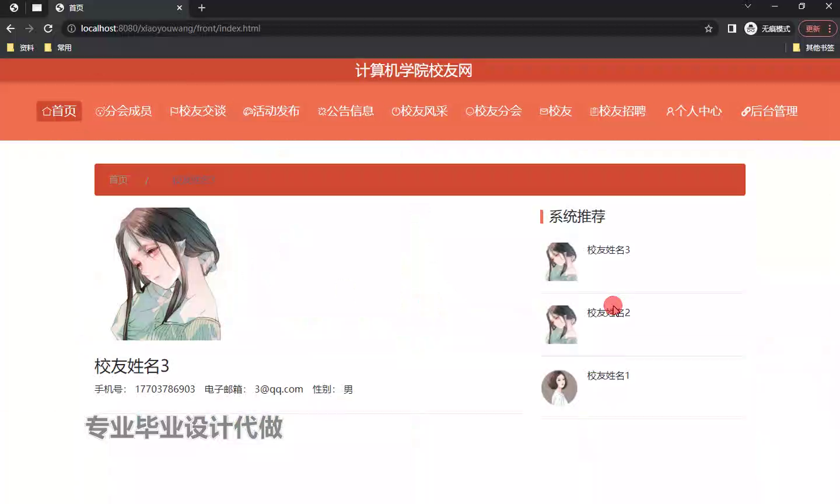Image resolution: width=840 pixels, height=504 pixels.
Task: Open a new tab with the plus icon
Action: [202, 8]
